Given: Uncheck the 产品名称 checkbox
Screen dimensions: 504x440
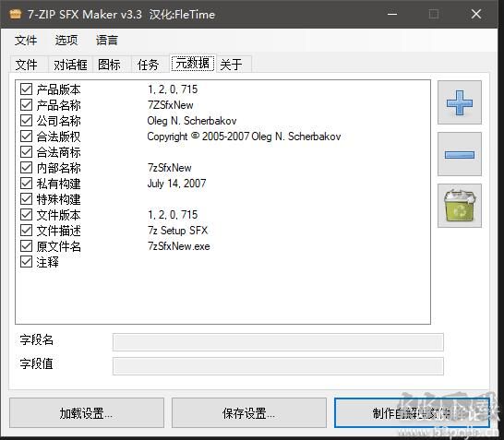Looking at the screenshot, I should coord(26,105).
